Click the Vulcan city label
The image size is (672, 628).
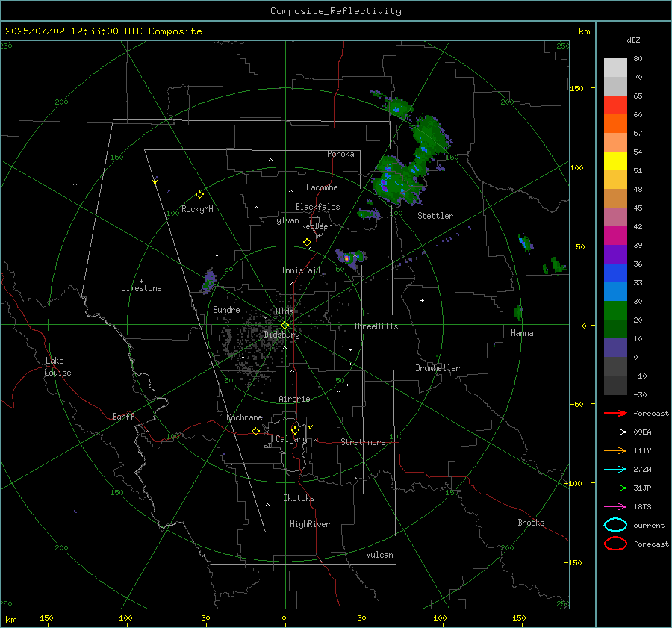[380, 555]
